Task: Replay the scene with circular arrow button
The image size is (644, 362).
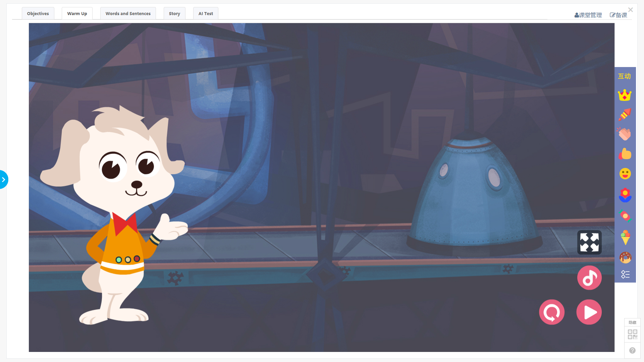Action: click(552, 312)
